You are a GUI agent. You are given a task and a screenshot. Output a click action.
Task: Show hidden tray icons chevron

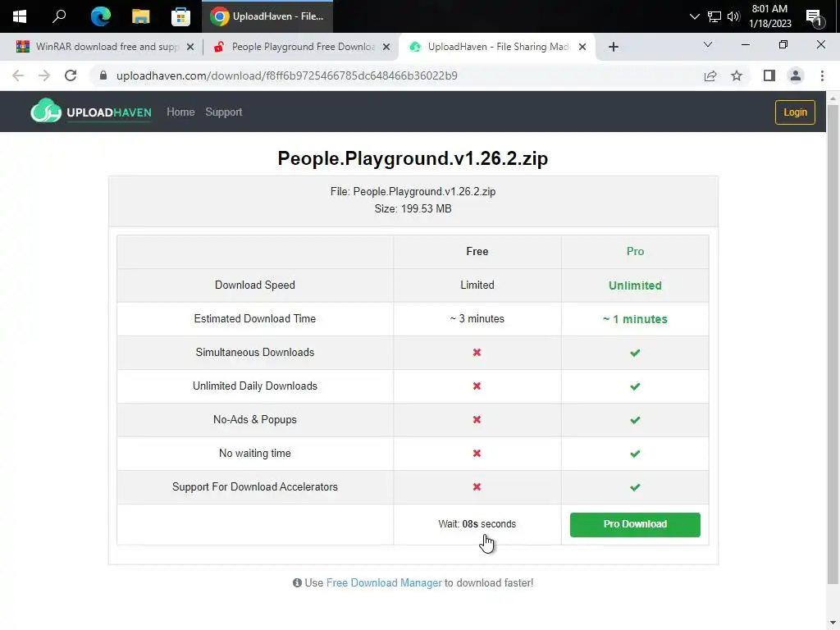point(694,16)
